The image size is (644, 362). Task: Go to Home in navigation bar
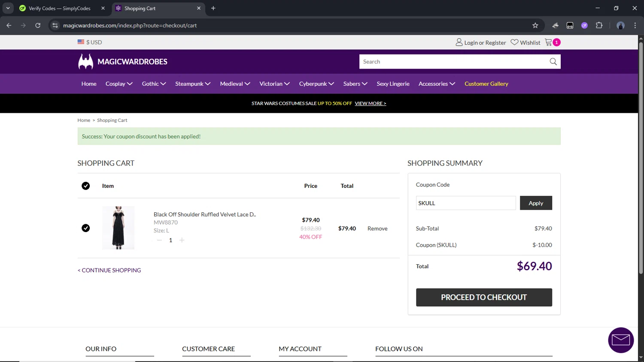[89, 84]
